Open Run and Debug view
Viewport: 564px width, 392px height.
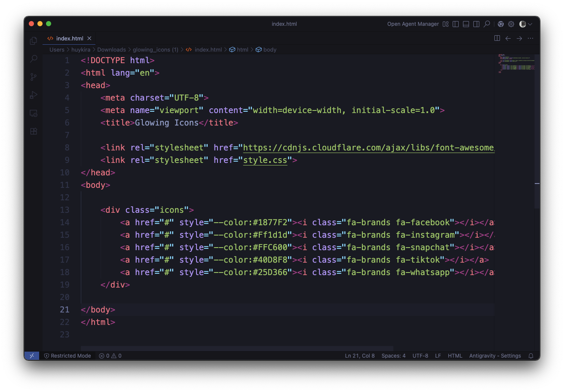click(x=34, y=95)
